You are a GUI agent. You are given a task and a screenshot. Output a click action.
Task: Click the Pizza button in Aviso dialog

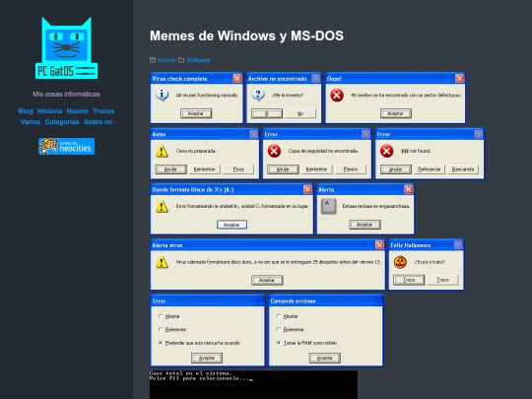click(238, 169)
